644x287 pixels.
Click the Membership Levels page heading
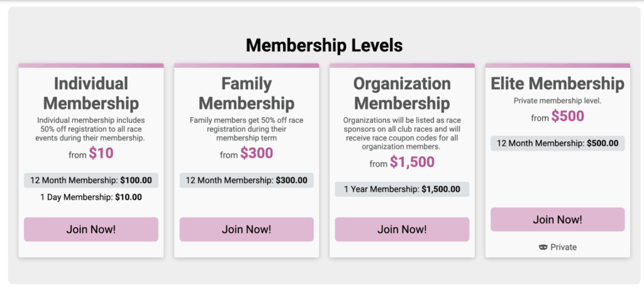324,45
